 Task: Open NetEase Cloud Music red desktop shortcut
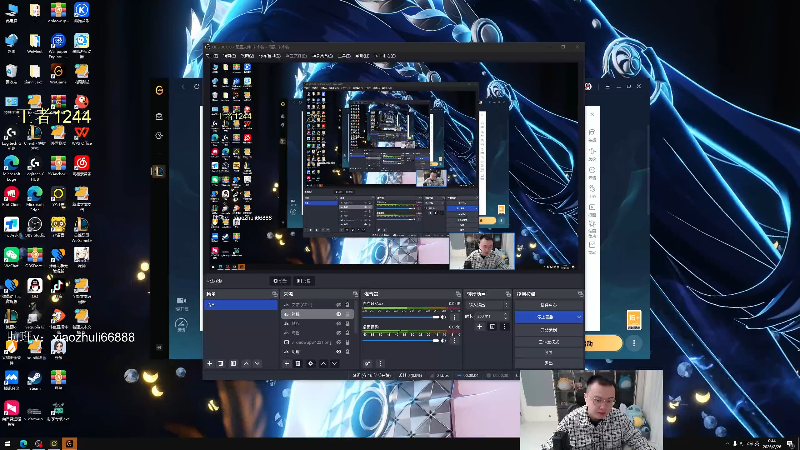82,163
